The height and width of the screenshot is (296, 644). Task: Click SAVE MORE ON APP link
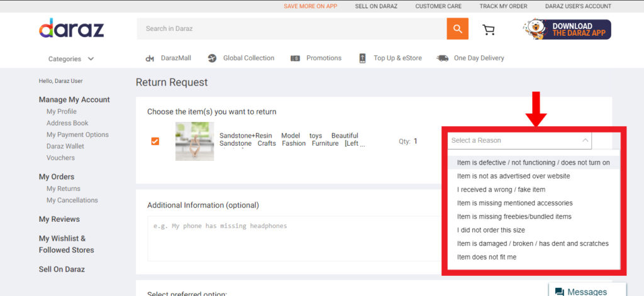pos(310,6)
